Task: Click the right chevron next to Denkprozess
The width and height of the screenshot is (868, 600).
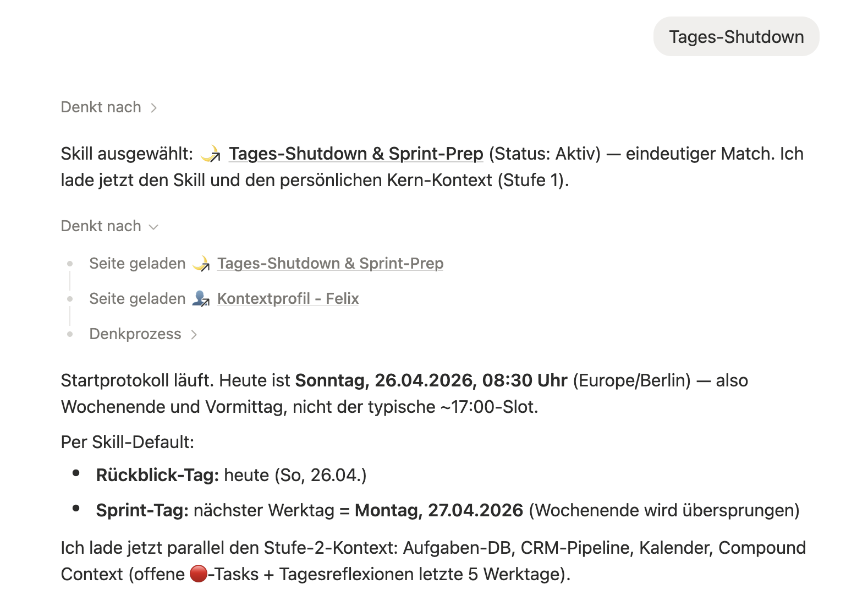Action: tap(194, 335)
